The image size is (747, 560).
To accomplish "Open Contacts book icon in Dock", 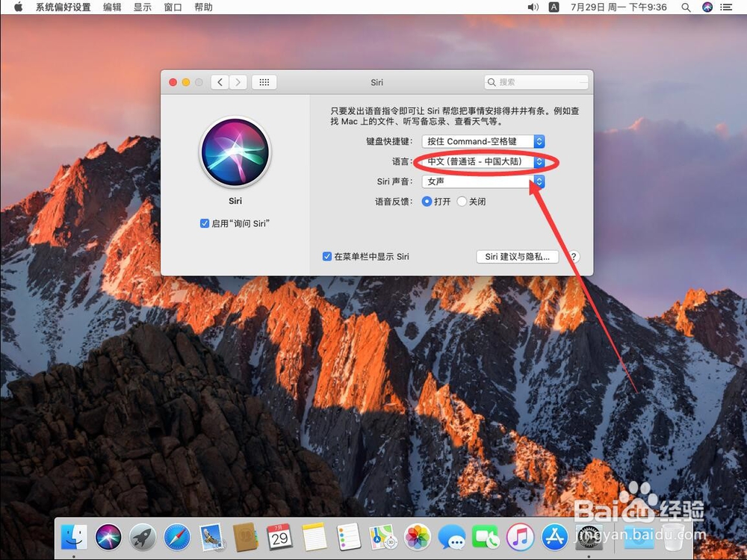I will tap(245, 537).
